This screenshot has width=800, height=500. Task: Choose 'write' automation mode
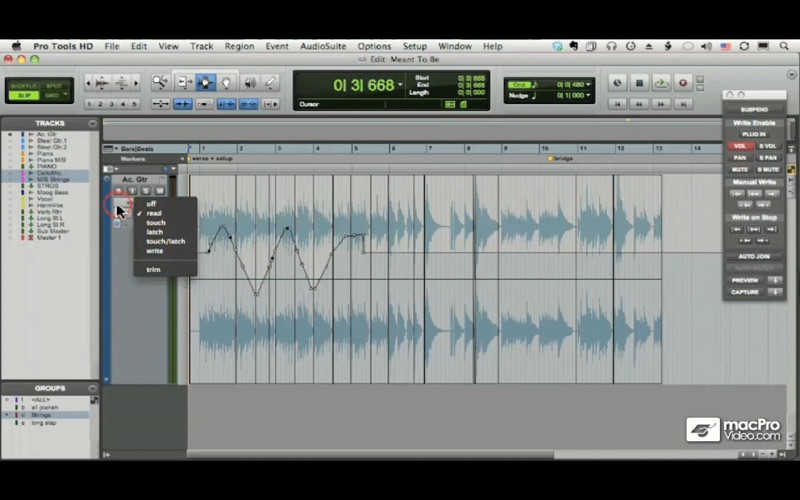(x=155, y=251)
